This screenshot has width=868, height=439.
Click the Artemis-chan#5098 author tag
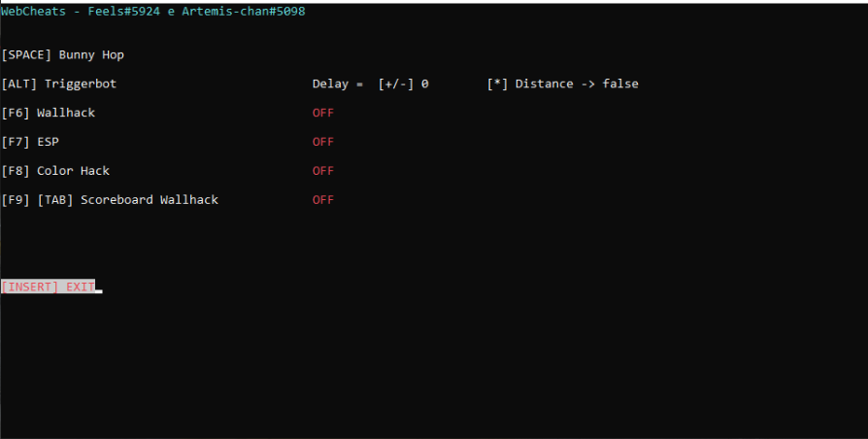(244, 12)
